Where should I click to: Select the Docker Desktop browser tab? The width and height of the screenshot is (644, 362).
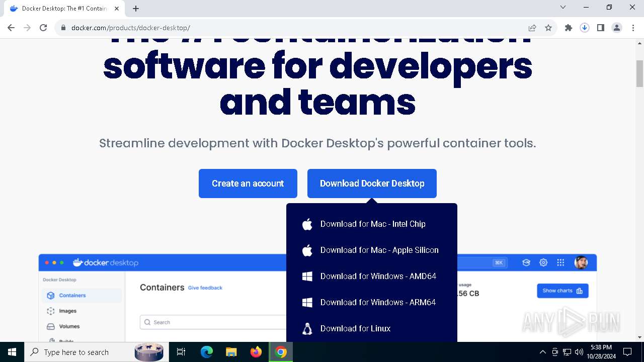click(x=64, y=9)
